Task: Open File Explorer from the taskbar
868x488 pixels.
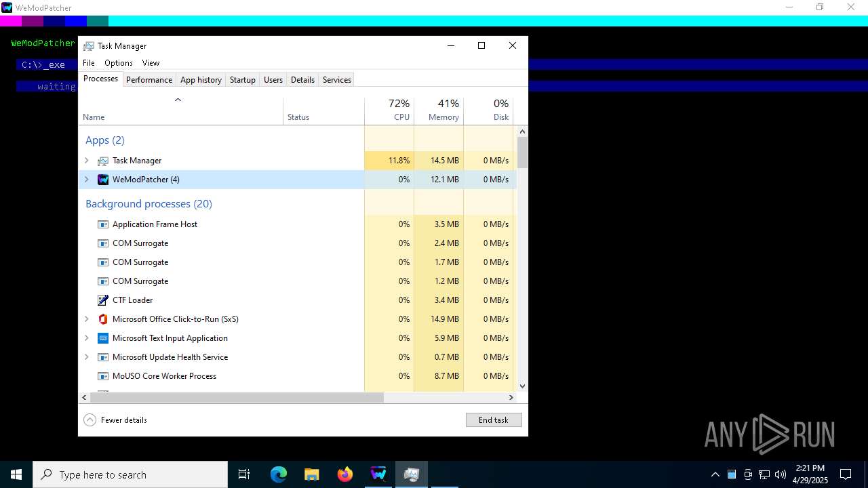Action: click(x=311, y=474)
